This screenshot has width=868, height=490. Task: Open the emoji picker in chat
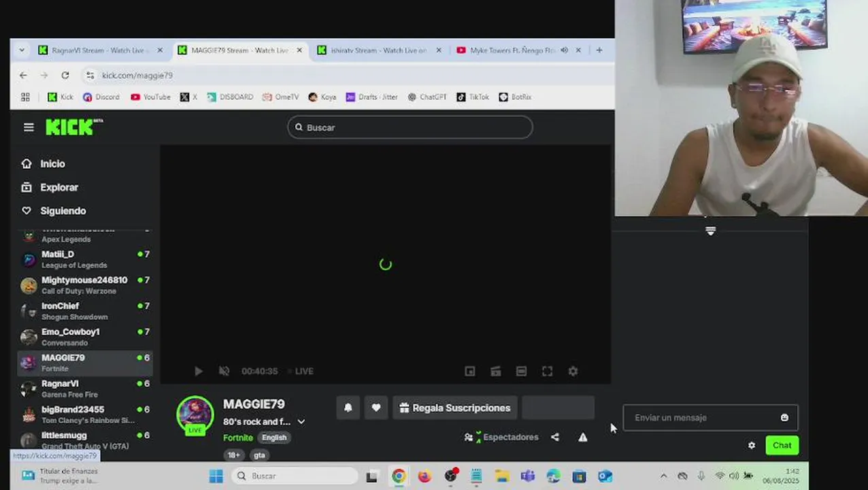[x=784, y=417]
